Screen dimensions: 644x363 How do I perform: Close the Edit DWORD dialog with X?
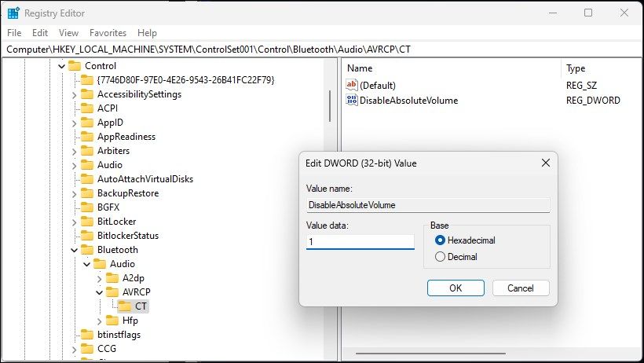[x=545, y=163]
